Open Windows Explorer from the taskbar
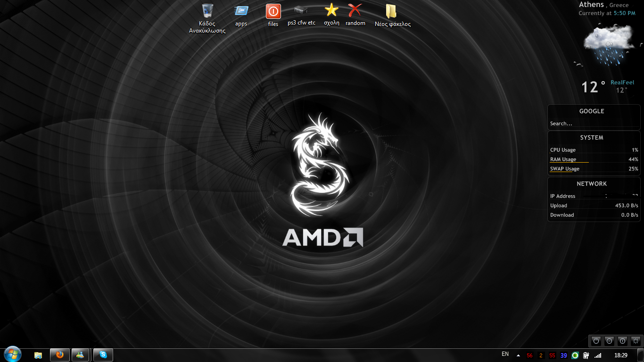Screen dimensions: 644x362 [x=38, y=355]
